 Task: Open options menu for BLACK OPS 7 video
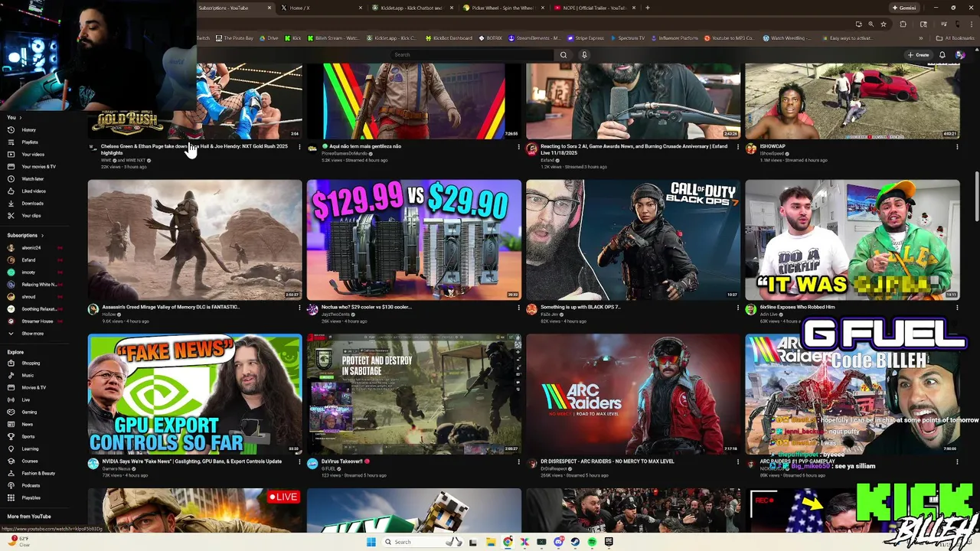(737, 308)
